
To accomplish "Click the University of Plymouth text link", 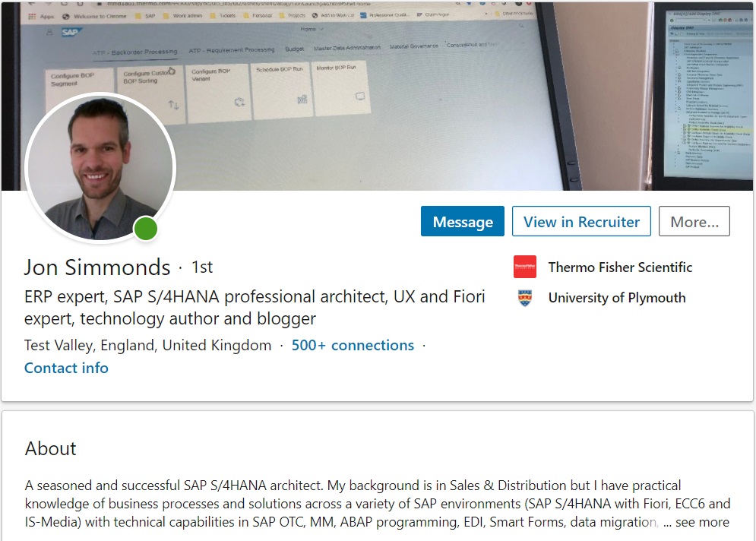I will pyautogui.click(x=617, y=298).
